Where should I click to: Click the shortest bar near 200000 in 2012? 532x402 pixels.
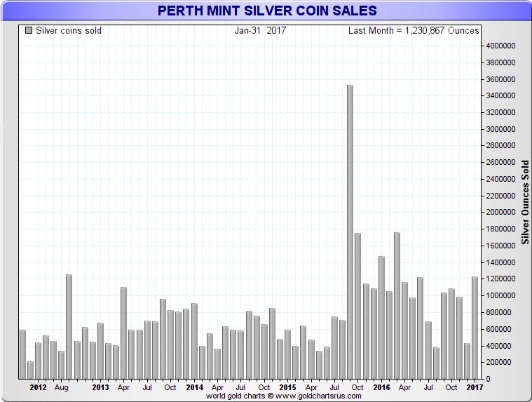(x=31, y=370)
